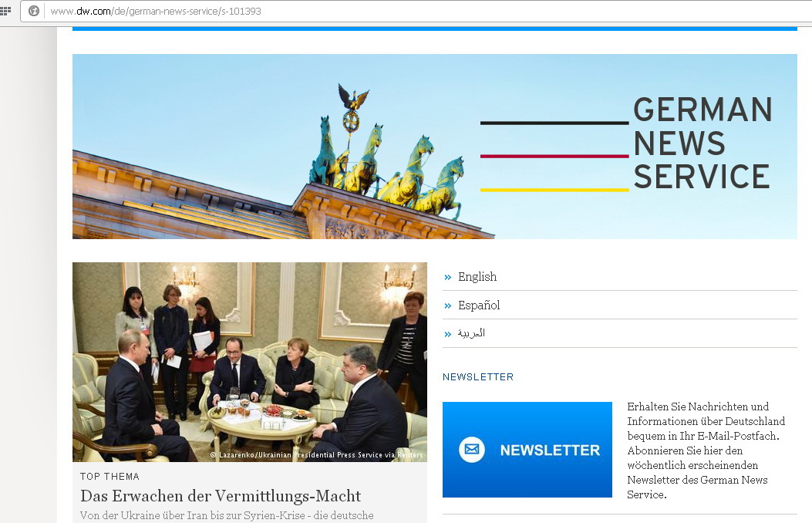Click the chevron arrow before Español
This screenshot has width=812, height=523.
448,305
